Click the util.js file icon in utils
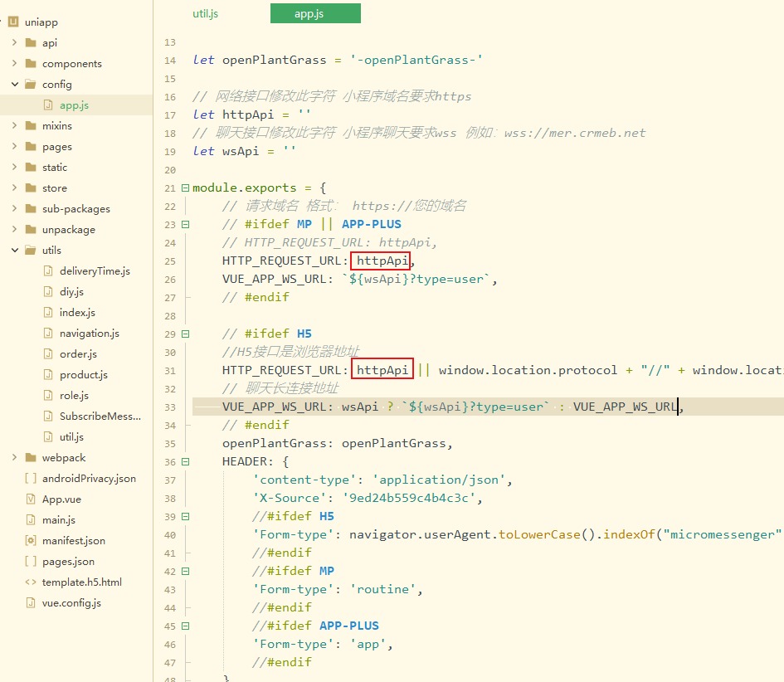The image size is (784, 682). (x=48, y=437)
